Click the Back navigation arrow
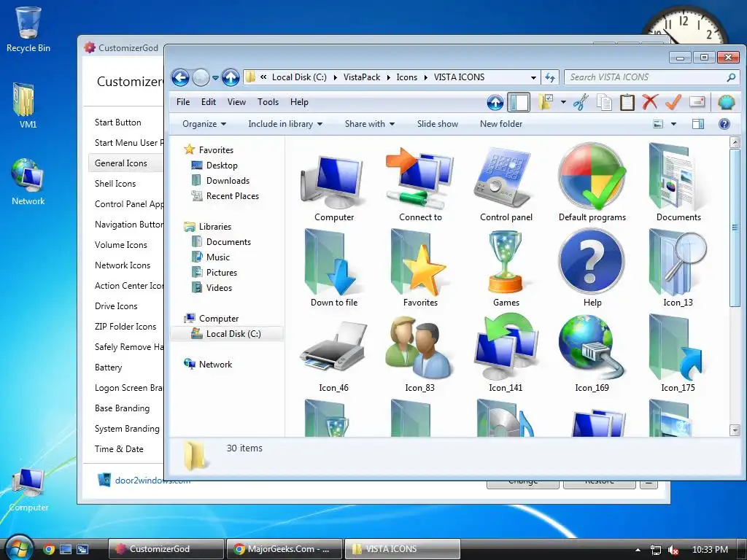 tap(181, 77)
